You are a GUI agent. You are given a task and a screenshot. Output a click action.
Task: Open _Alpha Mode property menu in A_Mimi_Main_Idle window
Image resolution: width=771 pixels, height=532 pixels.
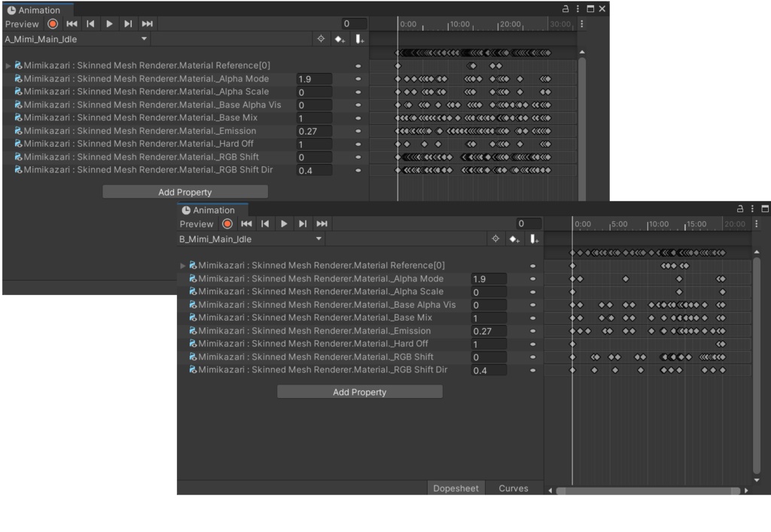pos(358,78)
